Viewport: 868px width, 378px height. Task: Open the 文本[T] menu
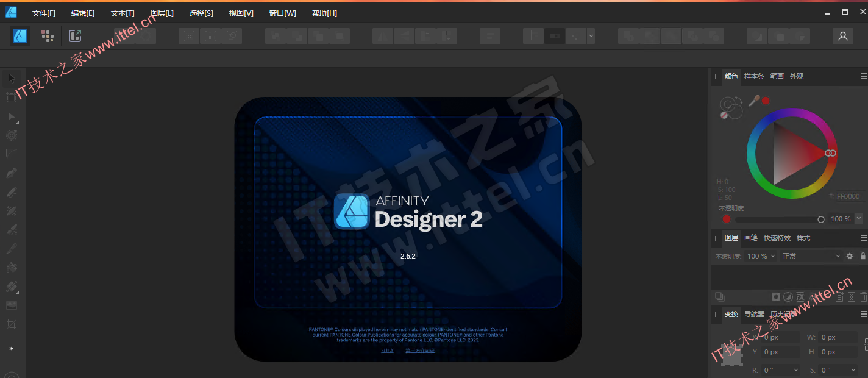pos(123,13)
